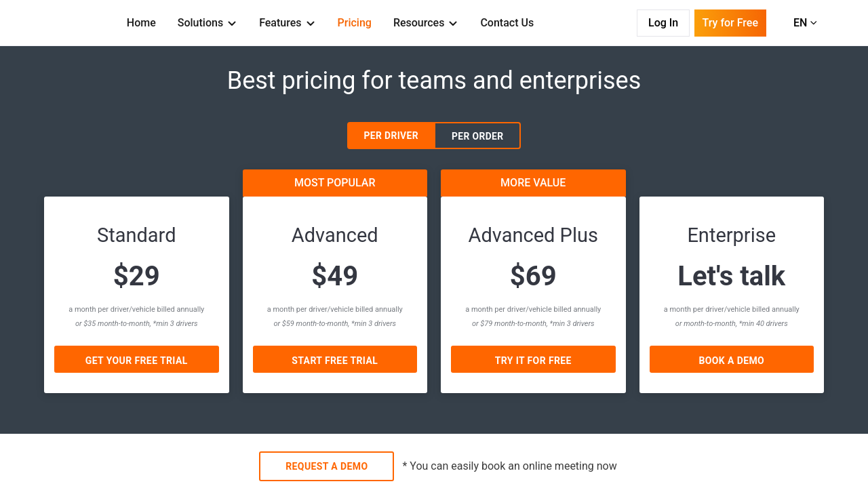The height and width of the screenshot is (488, 868).
Task: Click the Try for Free button
Action: coord(730,23)
